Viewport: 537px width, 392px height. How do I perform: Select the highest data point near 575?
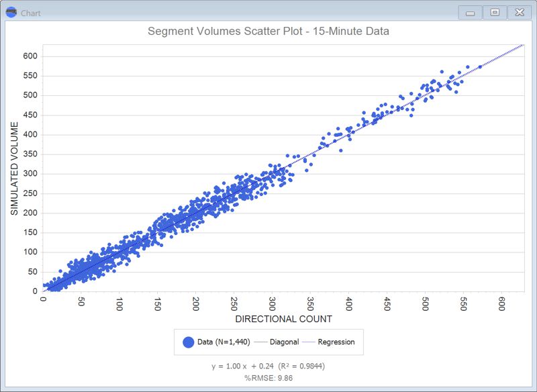point(468,66)
